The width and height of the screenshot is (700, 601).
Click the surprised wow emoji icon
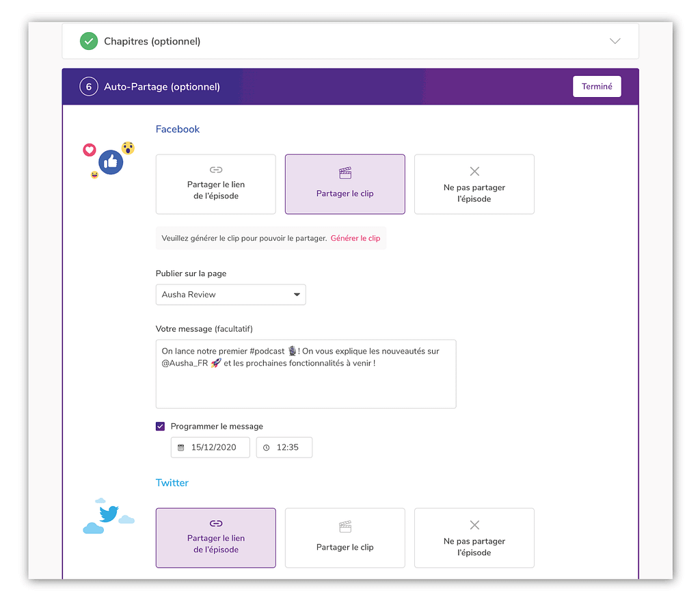point(128,148)
